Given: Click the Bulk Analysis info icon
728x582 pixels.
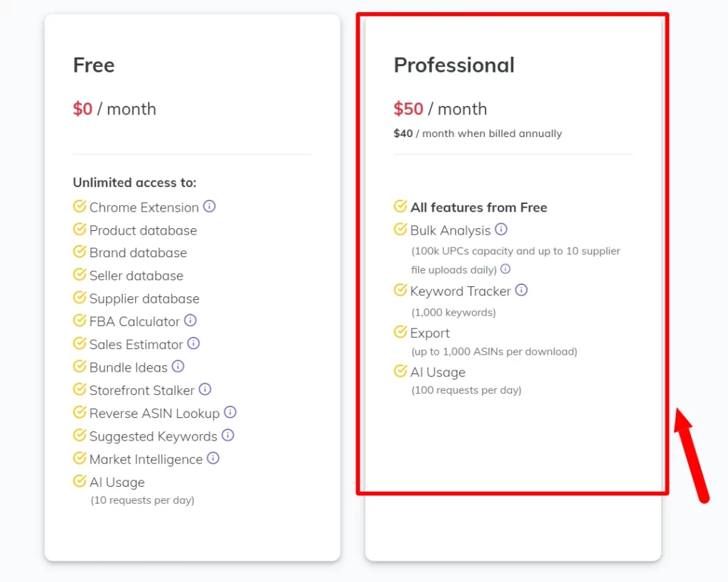Looking at the screenshot, I should (x=502, y=230).
